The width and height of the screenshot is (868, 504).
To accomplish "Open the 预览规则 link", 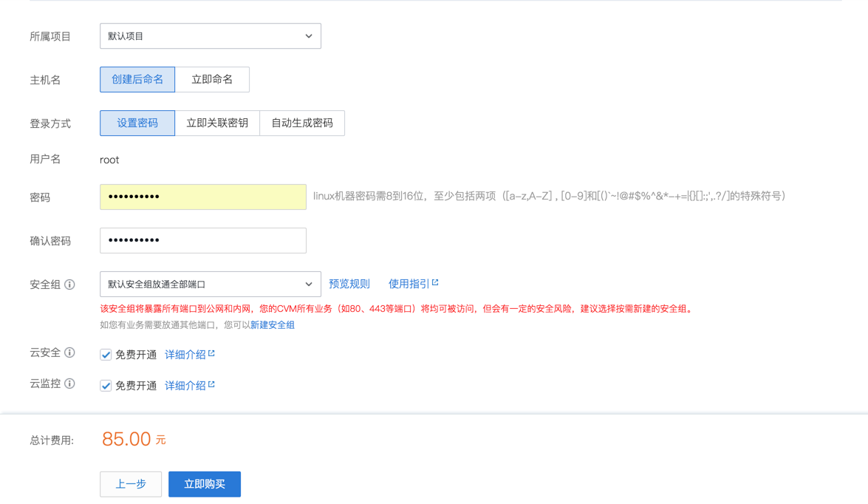I will (349, 284).
